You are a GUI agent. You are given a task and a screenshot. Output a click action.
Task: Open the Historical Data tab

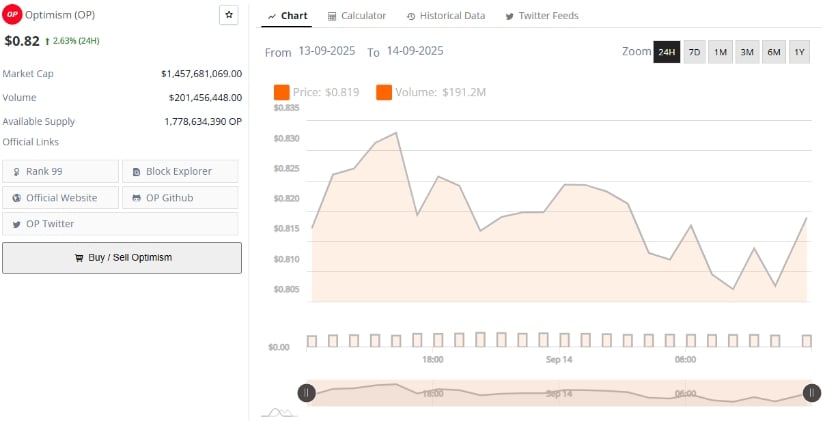[445, 16]
